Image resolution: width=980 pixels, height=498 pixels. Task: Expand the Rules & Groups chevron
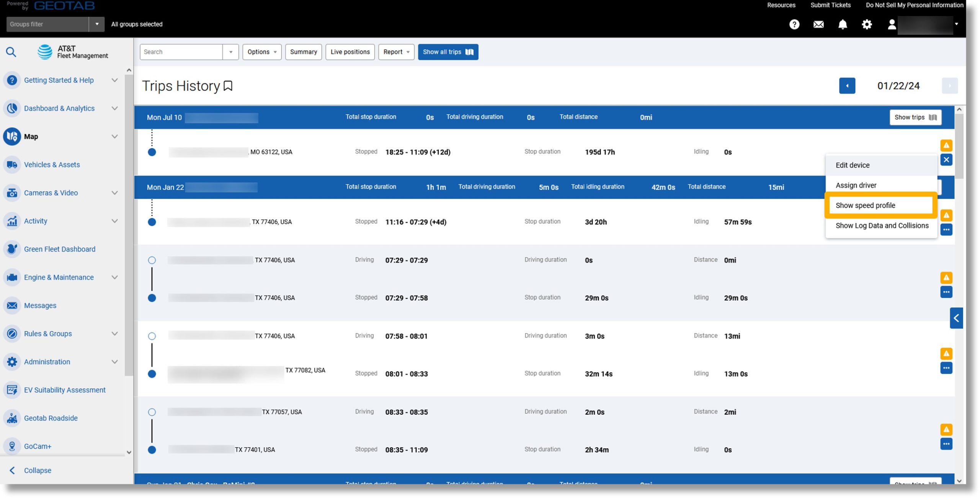pos(114,334)
